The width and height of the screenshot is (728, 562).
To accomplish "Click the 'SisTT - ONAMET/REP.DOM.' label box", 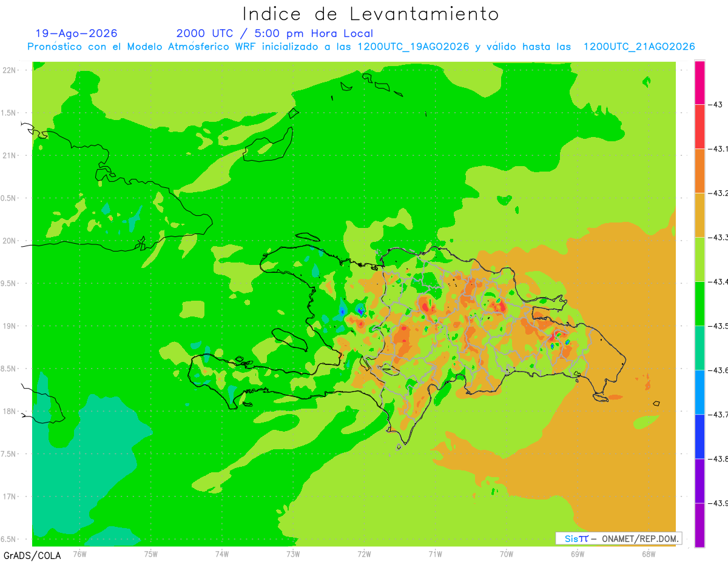I will [619, 538].
